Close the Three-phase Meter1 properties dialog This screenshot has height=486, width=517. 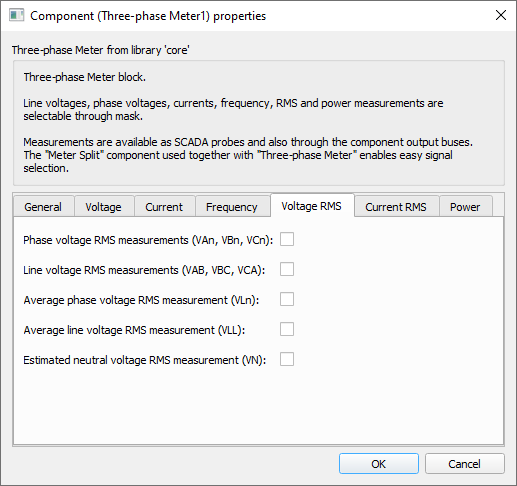(501, 15)
